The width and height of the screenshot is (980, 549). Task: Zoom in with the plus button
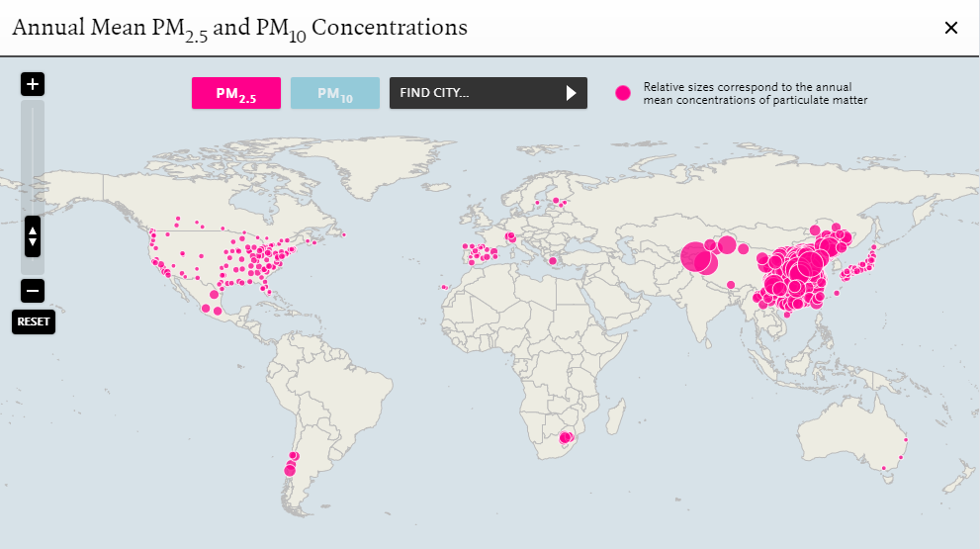point(33,84)
